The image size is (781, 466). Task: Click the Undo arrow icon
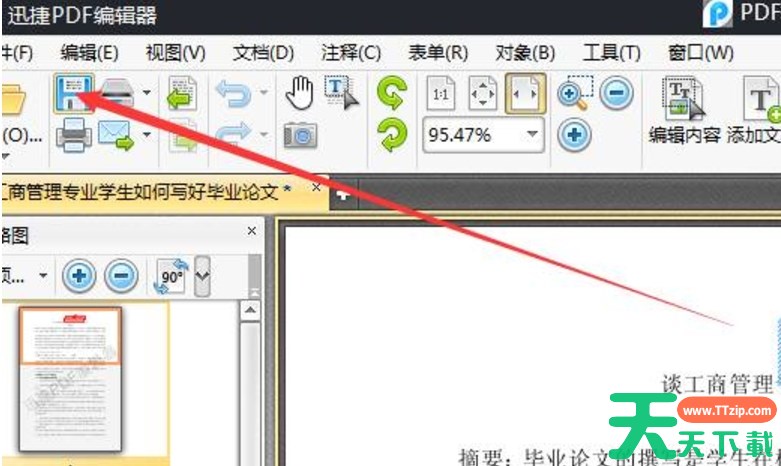[234, 94]
